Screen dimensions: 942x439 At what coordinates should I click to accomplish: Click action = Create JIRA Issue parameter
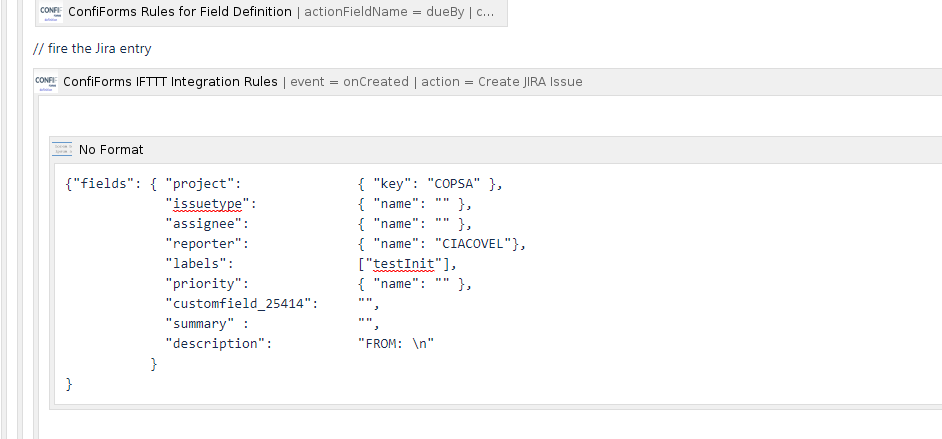[x=502, y=82]
